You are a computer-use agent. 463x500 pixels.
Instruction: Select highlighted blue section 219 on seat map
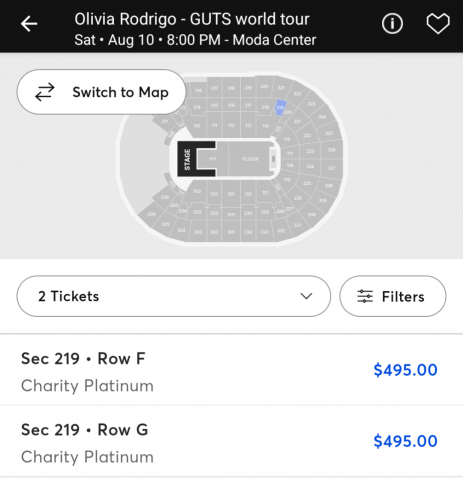pos(280,108)
